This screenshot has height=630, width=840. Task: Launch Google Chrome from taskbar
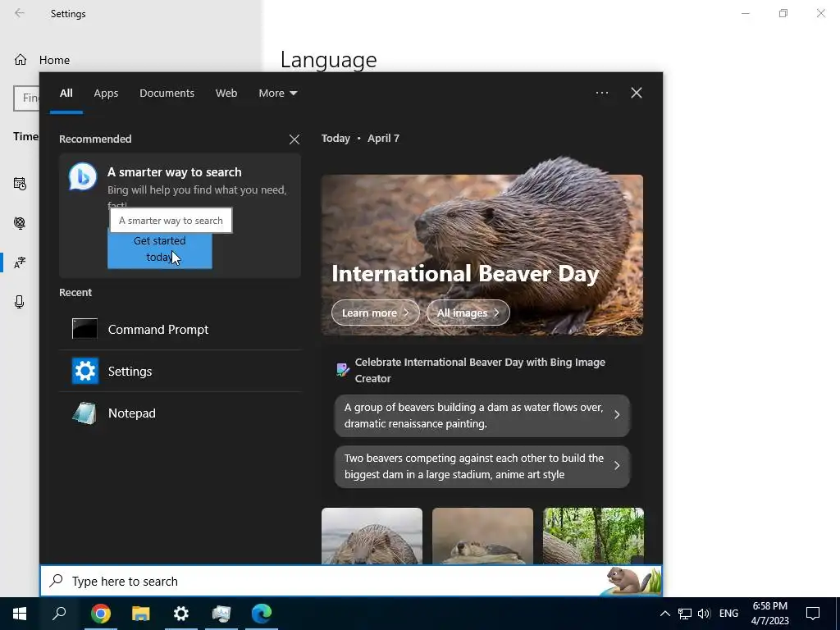tap(100, 614)
